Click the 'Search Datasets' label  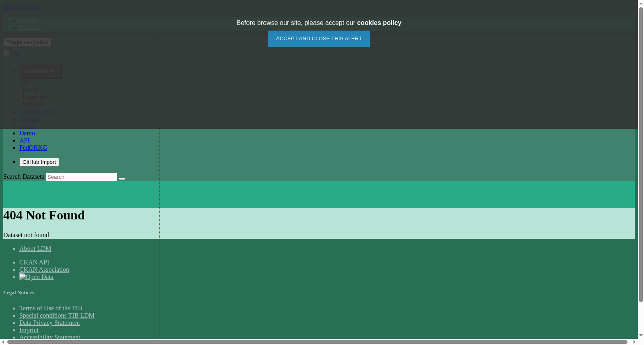[x=24, y=177]
